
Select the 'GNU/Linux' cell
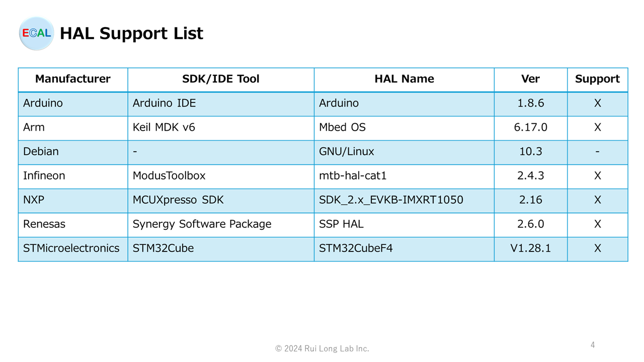[404, 152]
